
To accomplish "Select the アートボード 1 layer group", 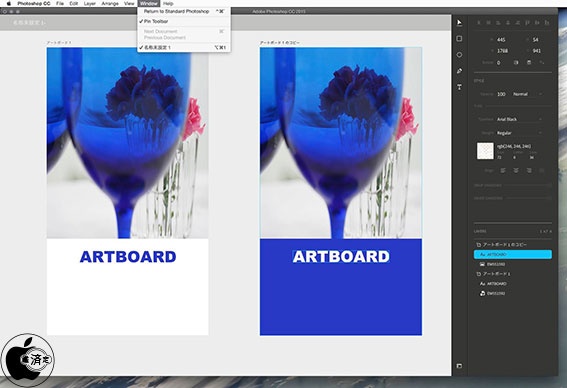I will pos(513,274).
